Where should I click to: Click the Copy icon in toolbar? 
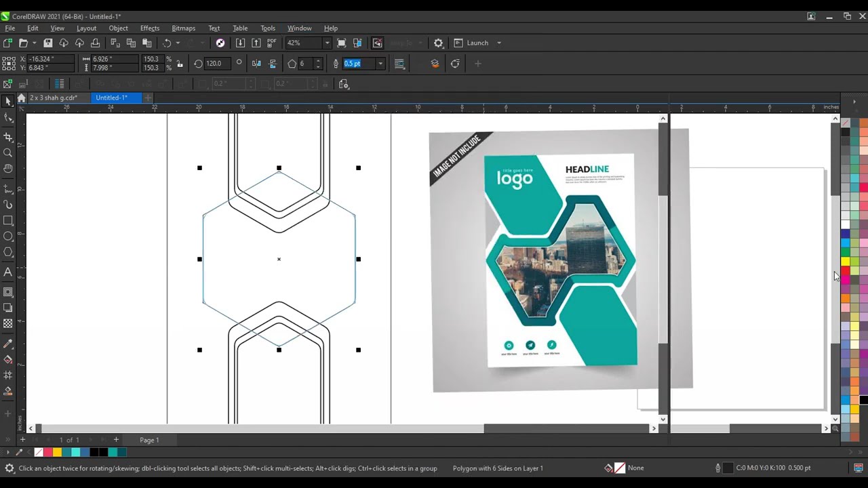pyautogui.click(x=131, y=43)
